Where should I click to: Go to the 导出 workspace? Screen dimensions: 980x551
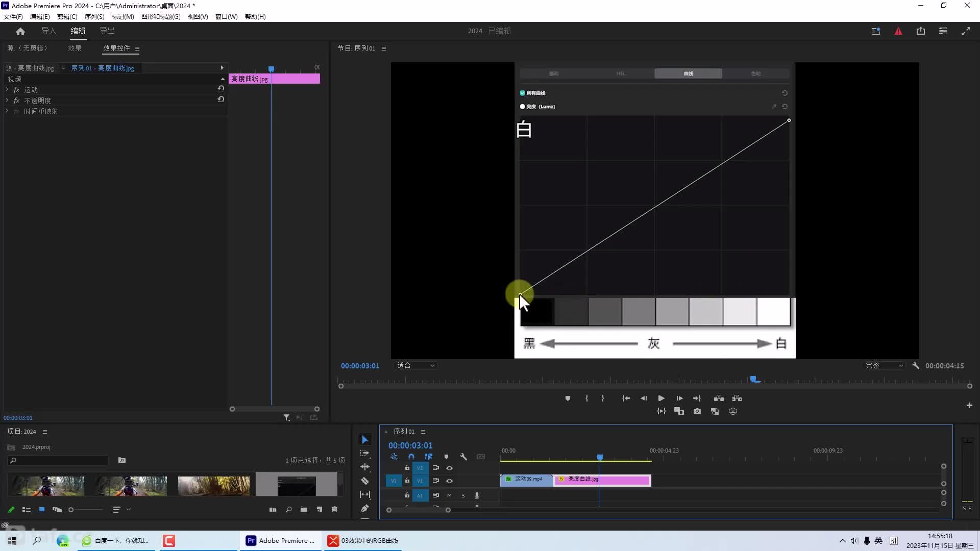click(107, 31)
